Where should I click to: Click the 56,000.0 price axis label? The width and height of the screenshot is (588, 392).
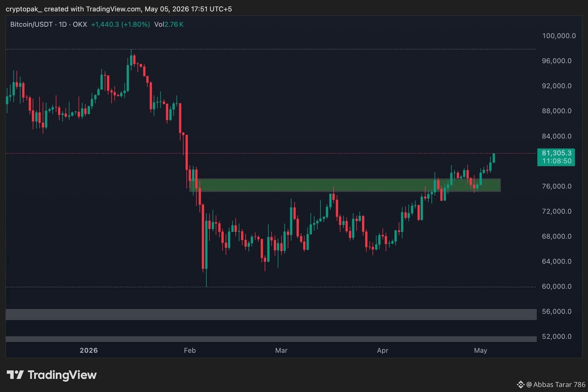(556, 311)
